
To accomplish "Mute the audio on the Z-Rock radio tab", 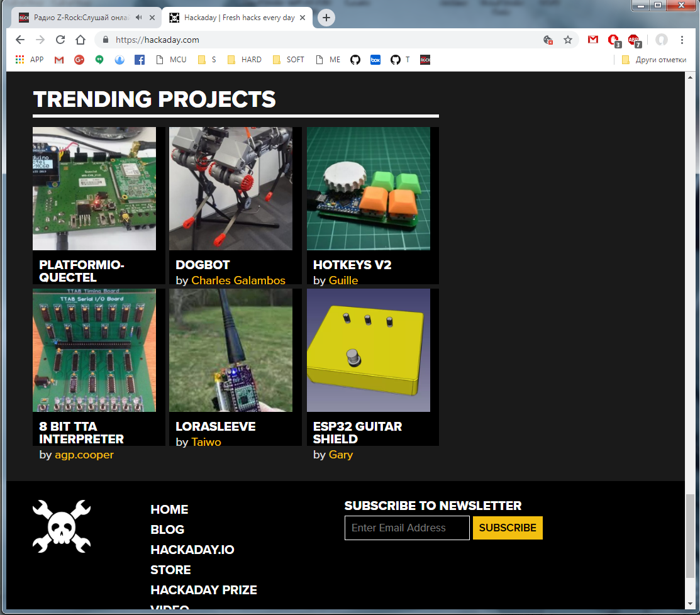I will tap(139, 18).
